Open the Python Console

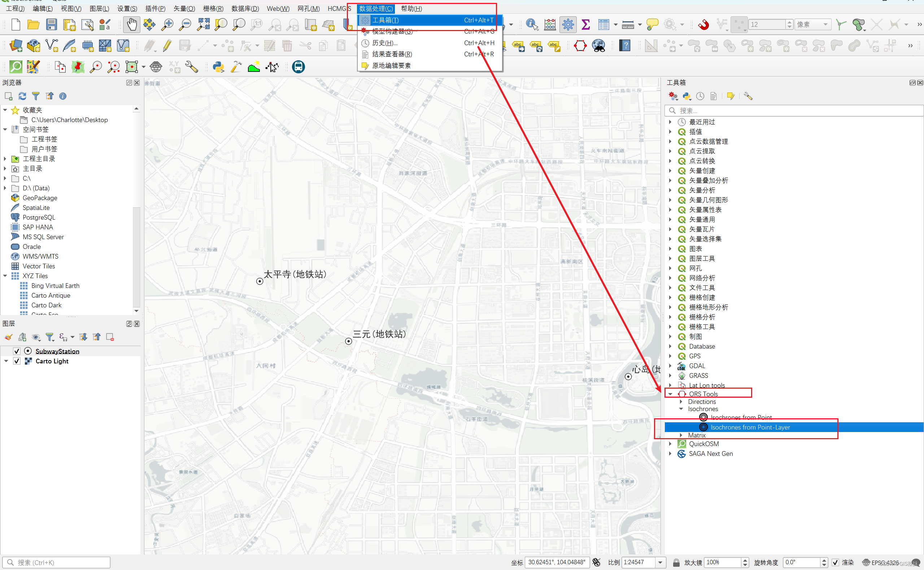coord(218,67)
